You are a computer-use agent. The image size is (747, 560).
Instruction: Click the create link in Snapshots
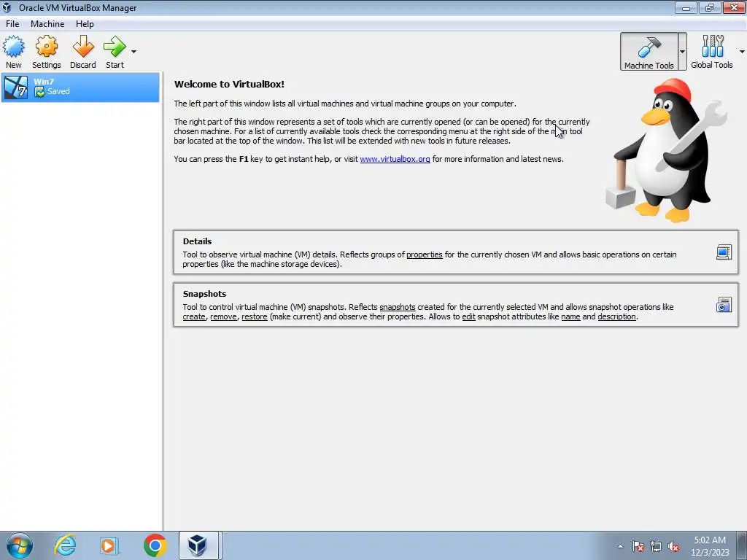[x=194, y=316]
